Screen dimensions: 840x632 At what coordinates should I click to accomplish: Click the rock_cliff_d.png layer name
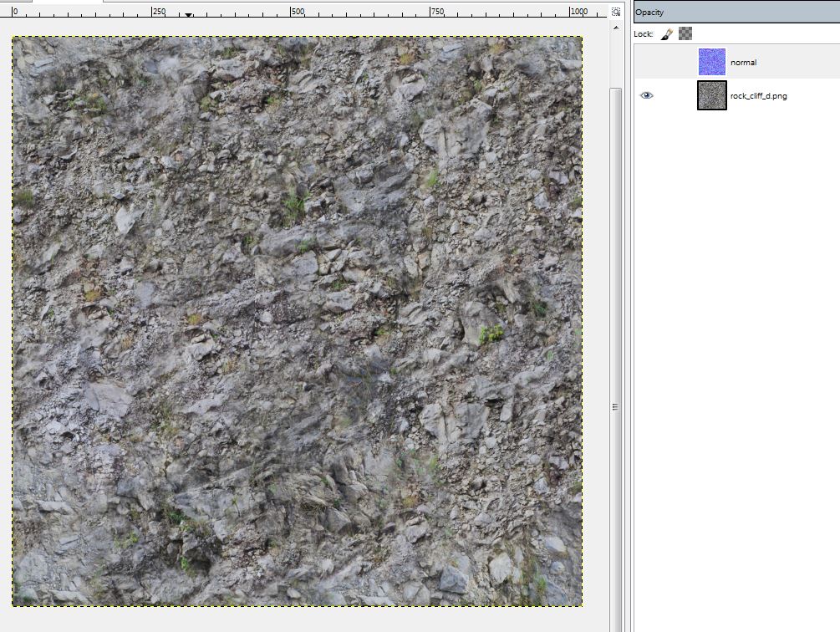pos(758,96)
